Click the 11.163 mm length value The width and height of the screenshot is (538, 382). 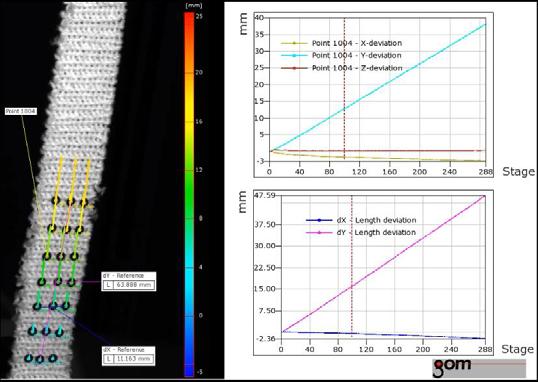(133, 359)
